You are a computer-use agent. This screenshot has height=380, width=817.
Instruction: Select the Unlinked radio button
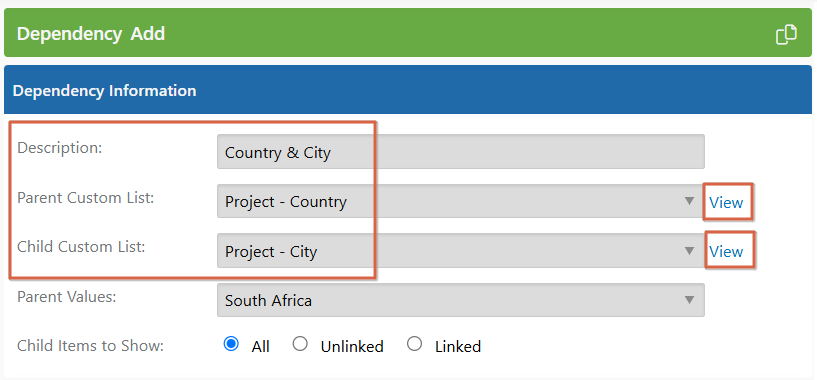coord(300,344)
